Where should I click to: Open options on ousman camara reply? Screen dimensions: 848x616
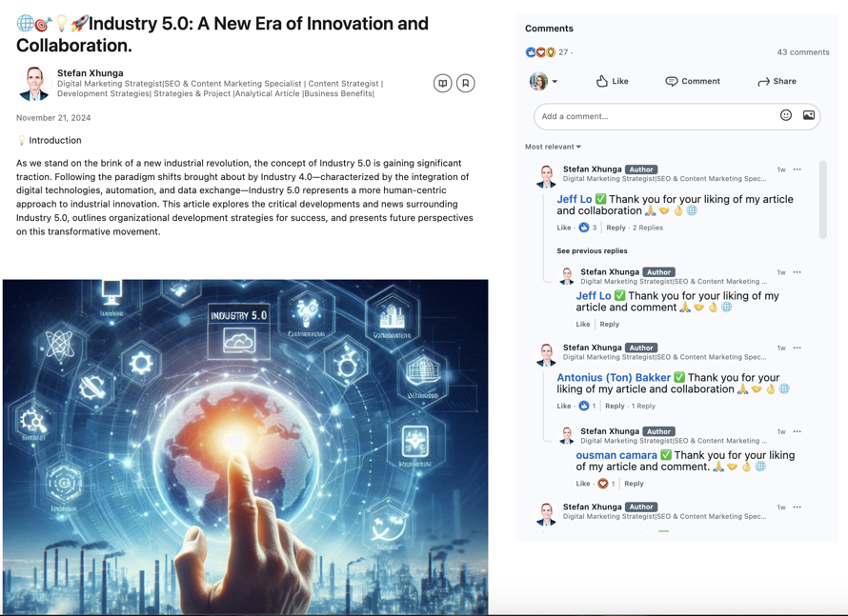[798, 431]
